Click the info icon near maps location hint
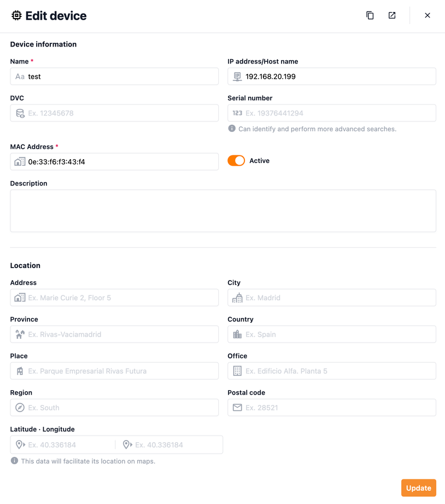The width and height of the screenshot is (445, 504). click(x=14, y=461)
